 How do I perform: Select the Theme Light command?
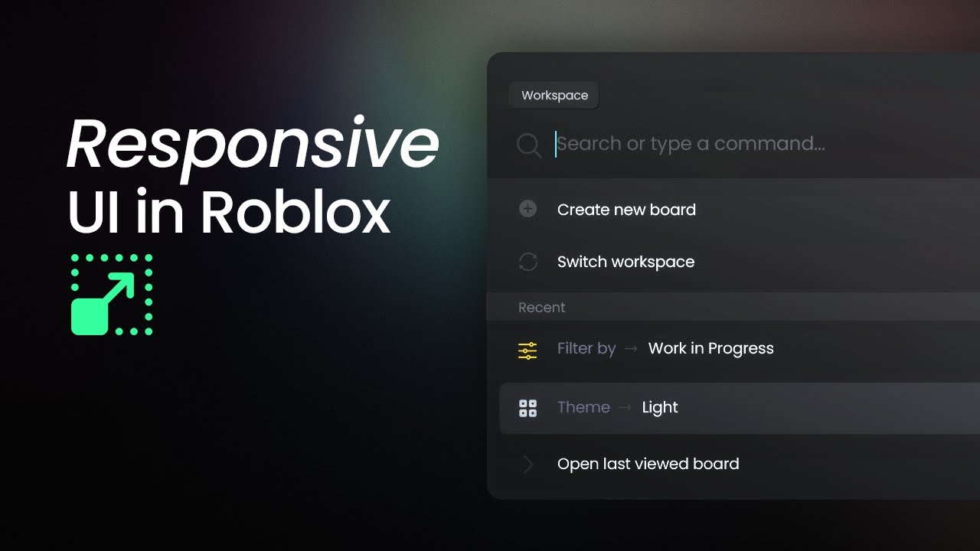(x=740, y=408)
